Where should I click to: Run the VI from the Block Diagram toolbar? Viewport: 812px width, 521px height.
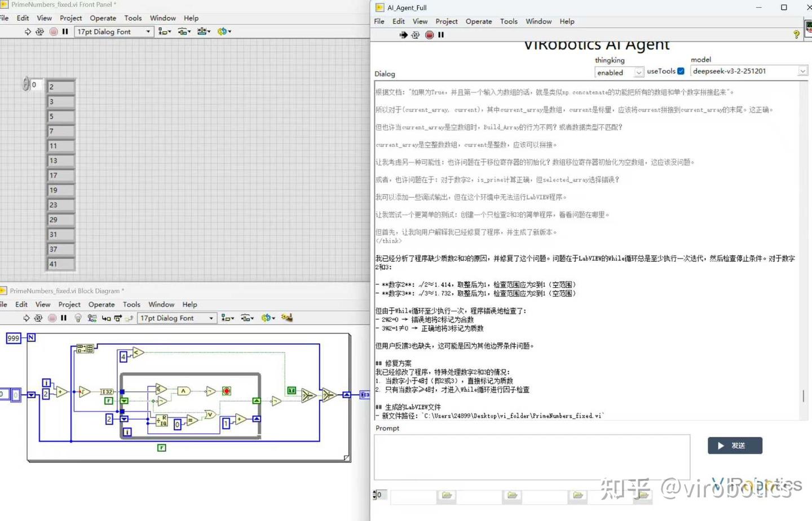point(27,318)
